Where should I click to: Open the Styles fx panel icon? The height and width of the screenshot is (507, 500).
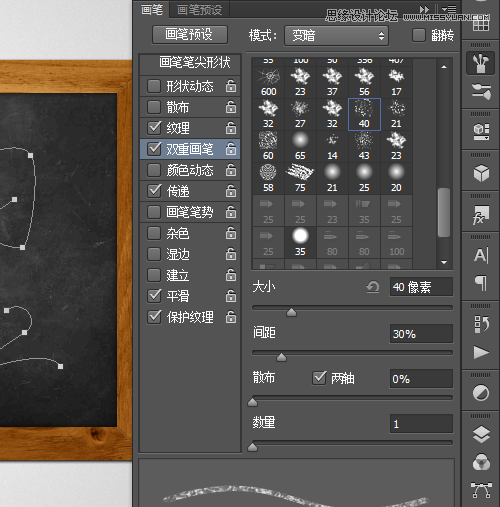(480, 214)
